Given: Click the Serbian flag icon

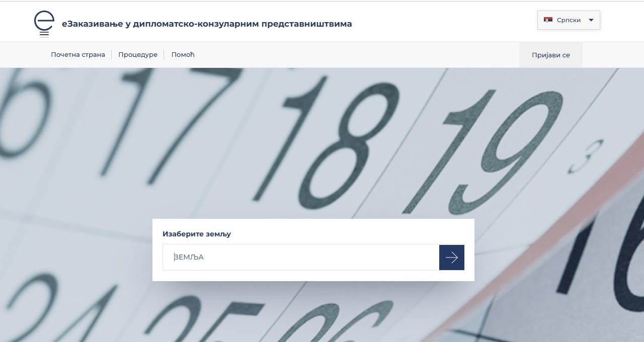Looking at the screenshot, I should [x=548, y=20].
